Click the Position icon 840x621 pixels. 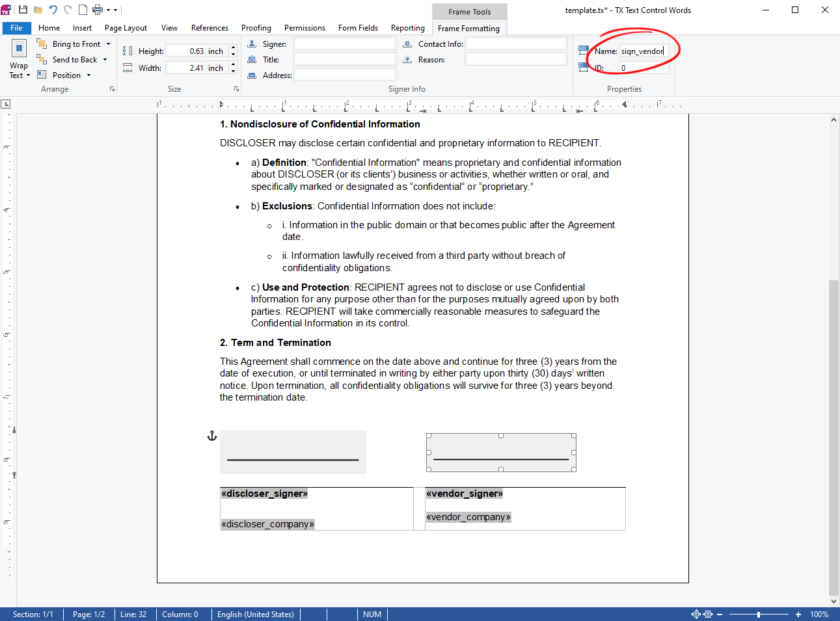[42, 75]
